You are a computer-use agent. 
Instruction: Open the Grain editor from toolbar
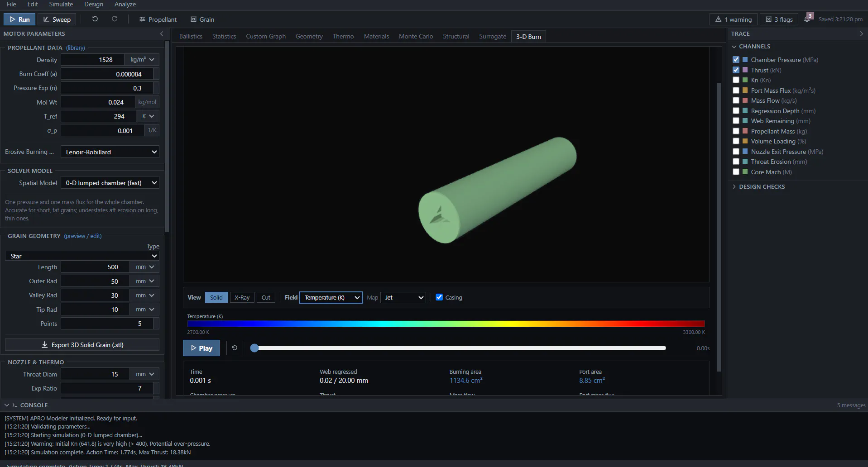coord(202,19)
